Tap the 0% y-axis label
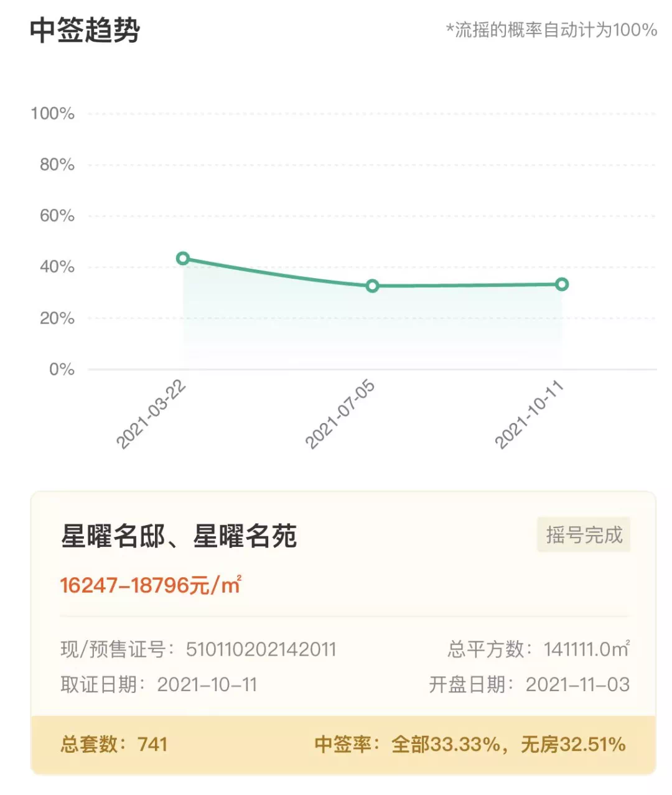672x795 pixels. 62,370
